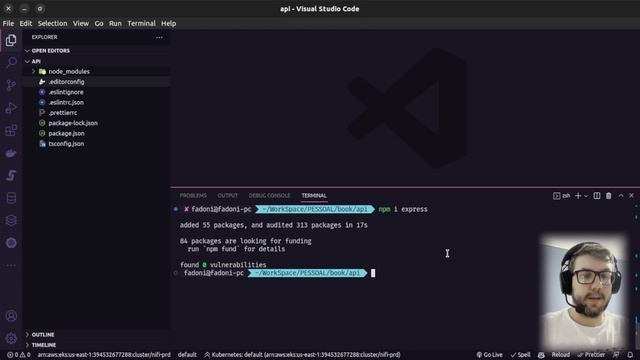Click Go Live in status bar

coord(489,355)
